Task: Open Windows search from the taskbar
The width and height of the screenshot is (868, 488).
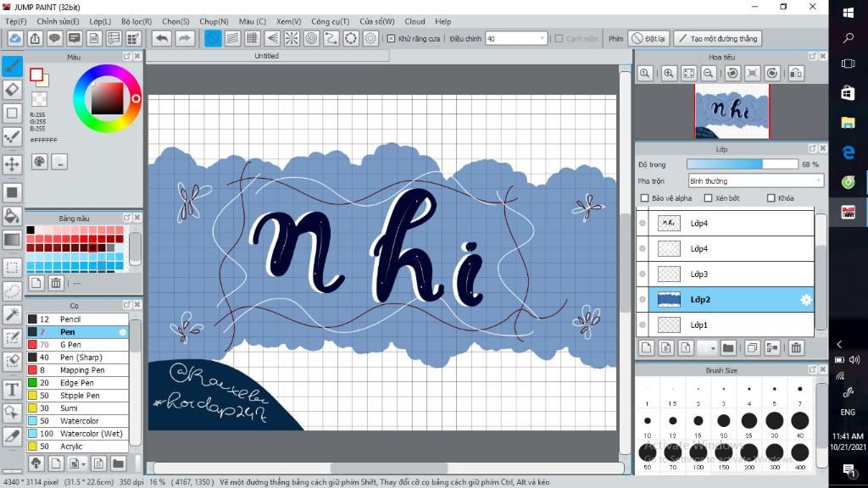Action: click(x=848, y=37)
